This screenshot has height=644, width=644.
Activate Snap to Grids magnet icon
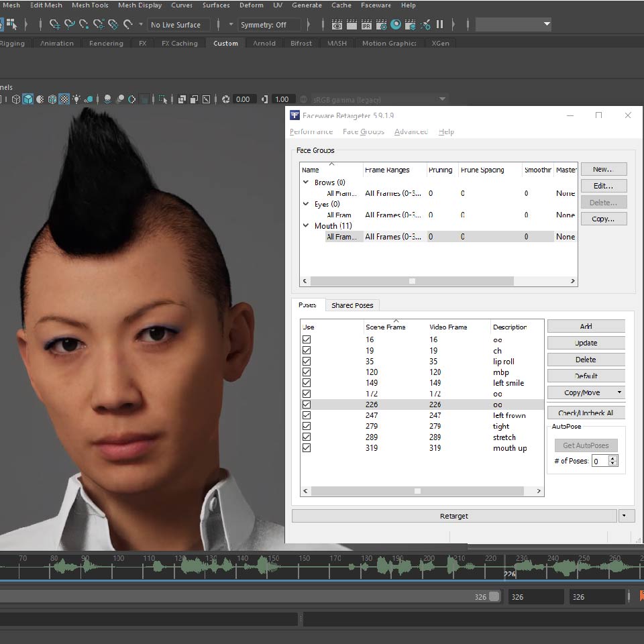click(x=55, y=25)
